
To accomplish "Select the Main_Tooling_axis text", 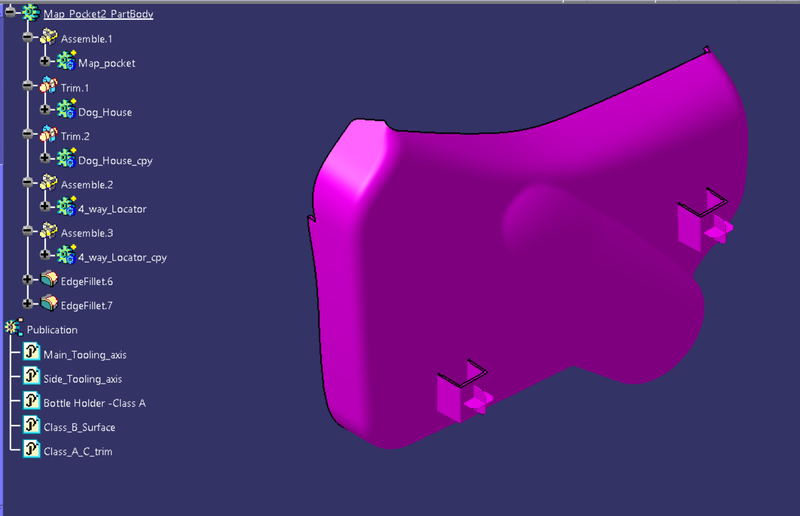I will click(85, 355).
